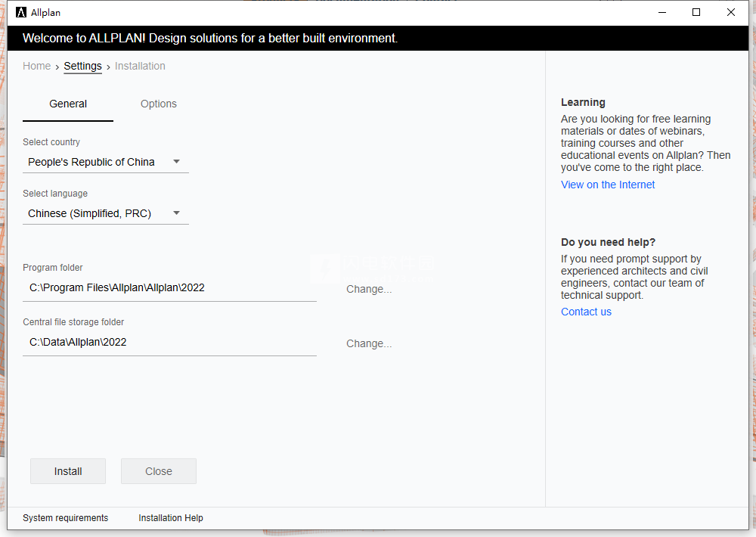Click the Learning heading
The image size is (756, 537).
click(x=583, y=102)
